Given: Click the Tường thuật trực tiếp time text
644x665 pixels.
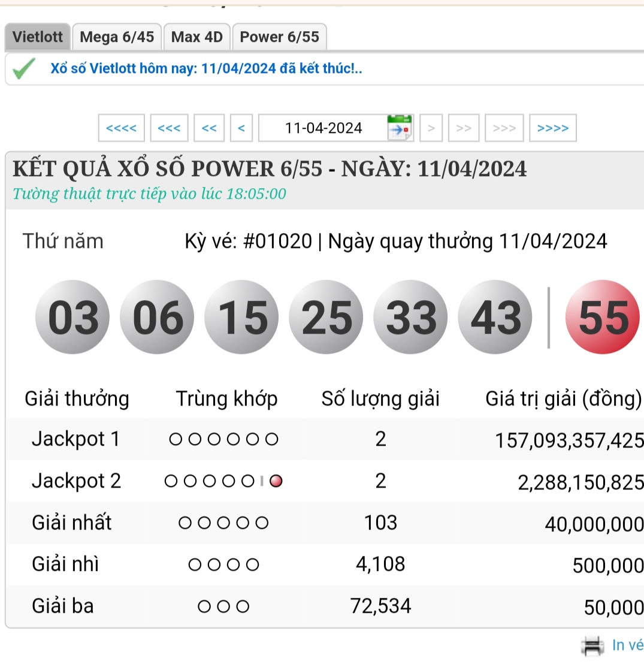Looking at the screenshot, I should (149, 194).
